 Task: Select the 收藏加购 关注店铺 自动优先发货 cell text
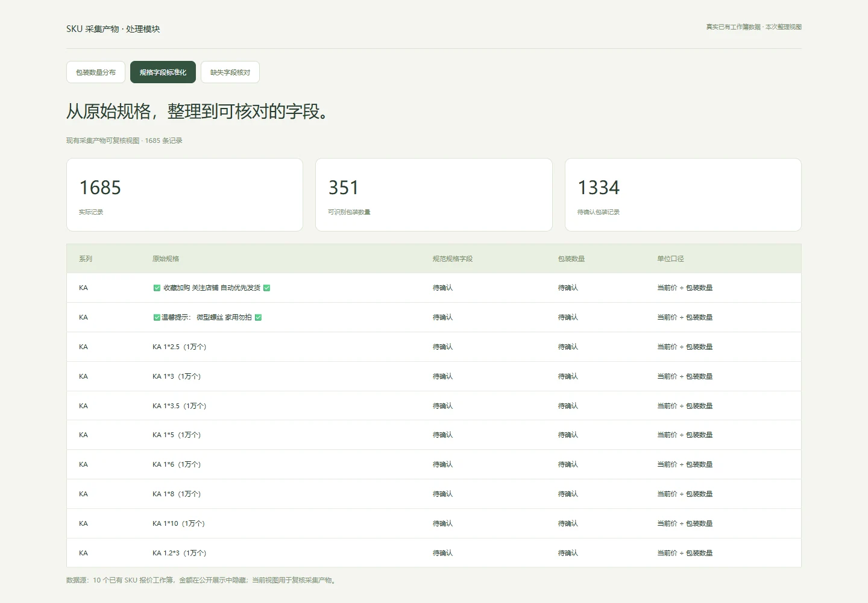click(x=212, y=288)
